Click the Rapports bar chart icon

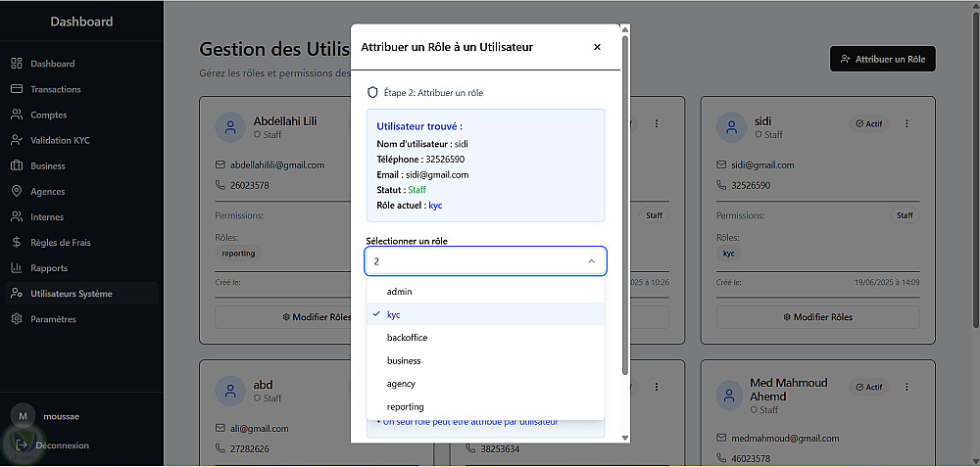17,268
